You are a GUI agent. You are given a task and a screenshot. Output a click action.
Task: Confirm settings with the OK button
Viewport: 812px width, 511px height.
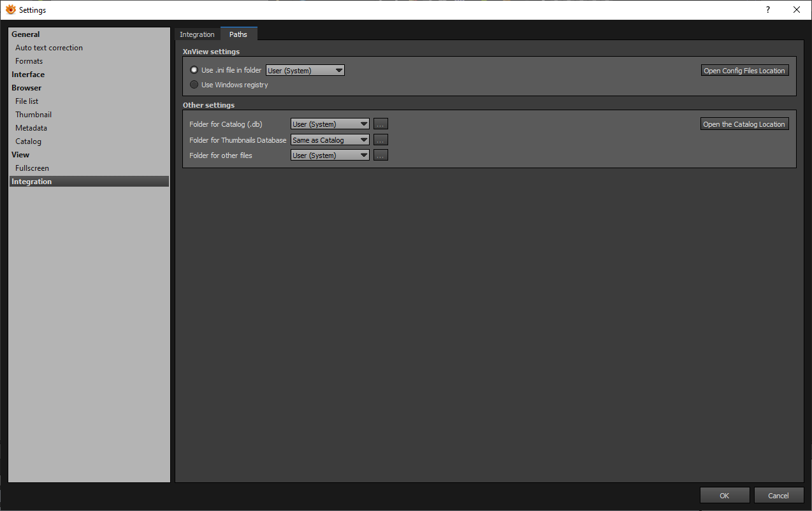pos(724,495)
